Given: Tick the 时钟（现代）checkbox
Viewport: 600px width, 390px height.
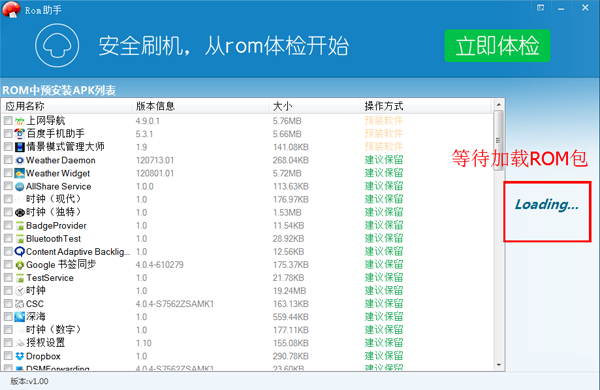Looking at the screenshot, I should pos(8,199).
